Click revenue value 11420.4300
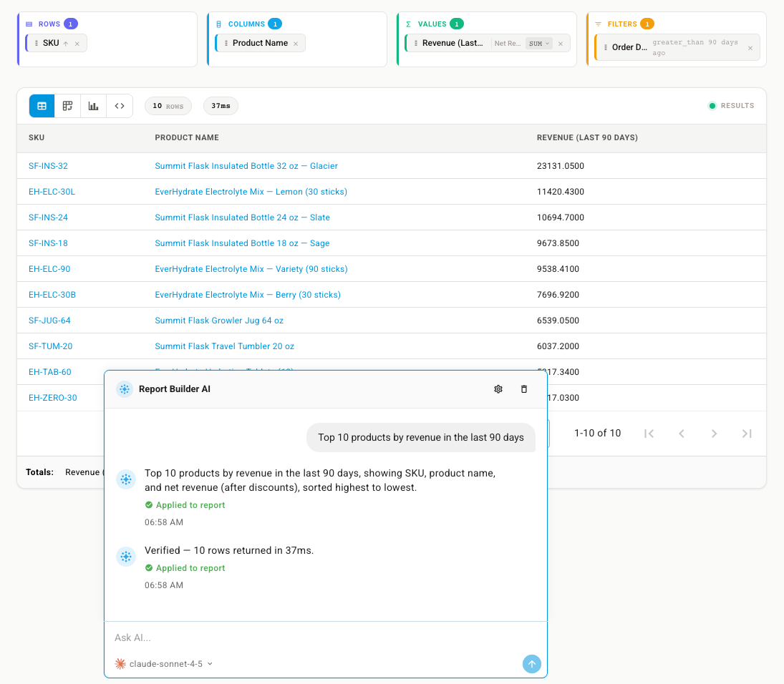 coord(561,192)
